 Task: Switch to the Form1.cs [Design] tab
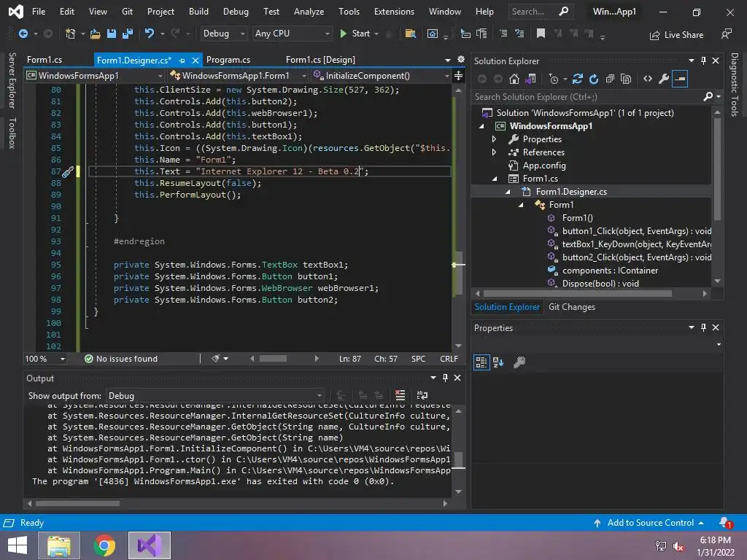coord(320,60)
